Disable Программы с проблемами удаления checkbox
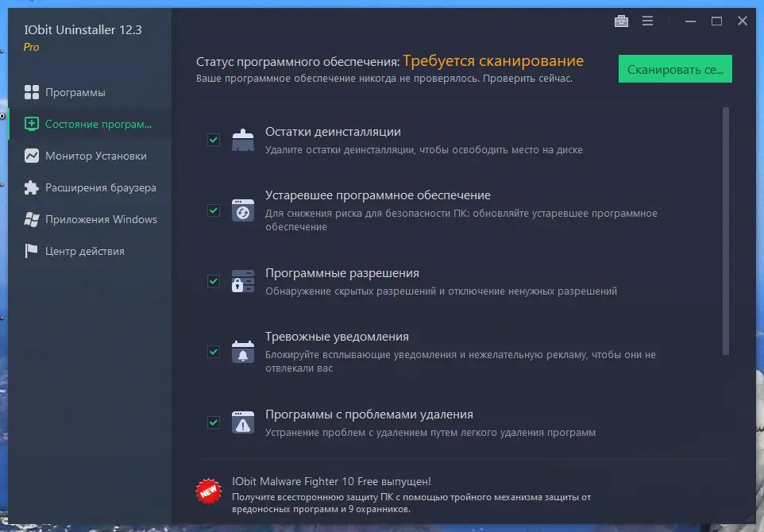The width and height of the screenshot is (764, 532). (214, 422)
